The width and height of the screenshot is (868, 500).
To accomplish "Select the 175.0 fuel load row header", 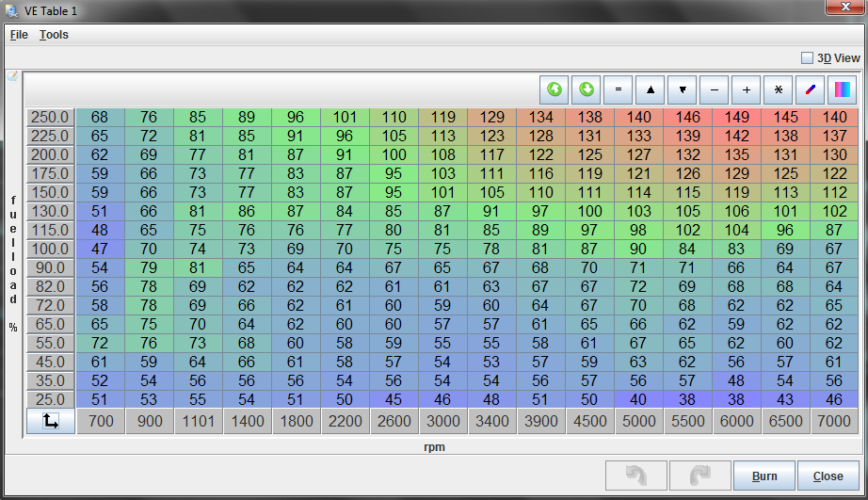I will (51, 174).
